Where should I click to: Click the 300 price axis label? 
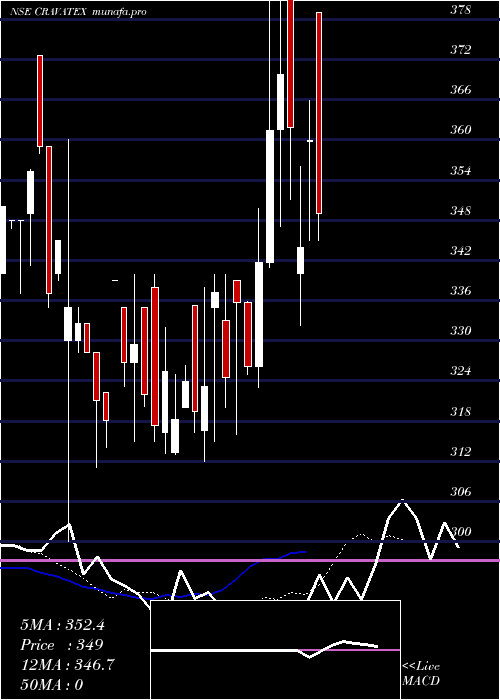tap(460, 532)
